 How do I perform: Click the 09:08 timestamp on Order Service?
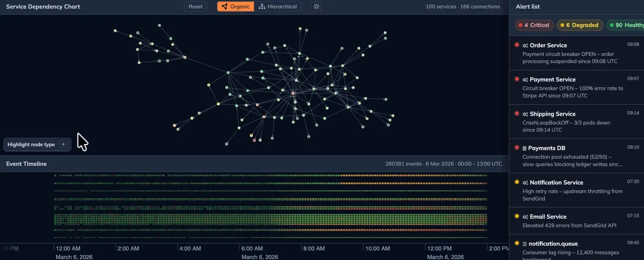633,44
